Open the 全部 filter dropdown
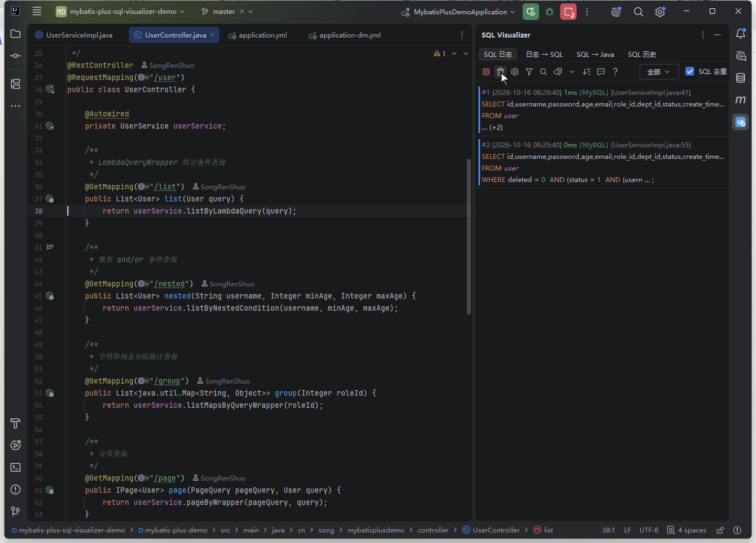 click(659, 72)
